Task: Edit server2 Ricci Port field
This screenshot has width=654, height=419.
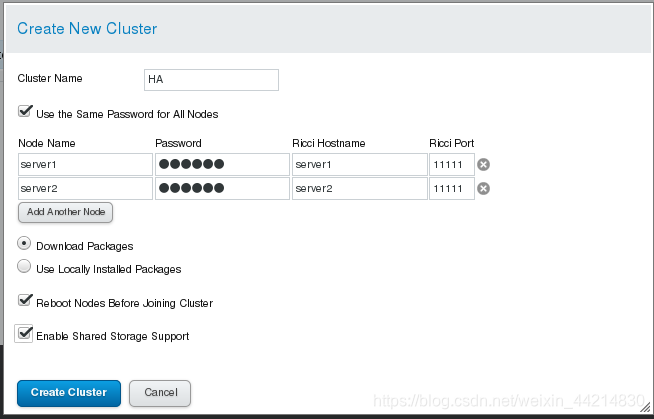Action: pos(452,189)
